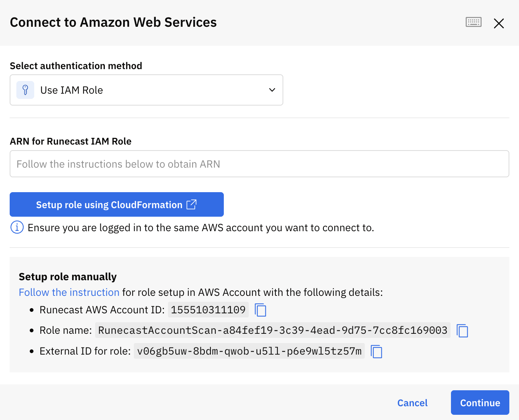Click the keyboard shortcuts icon in header
Image resolution: width=519 pixels, height=420 pixels.
[x=473, y=22]
